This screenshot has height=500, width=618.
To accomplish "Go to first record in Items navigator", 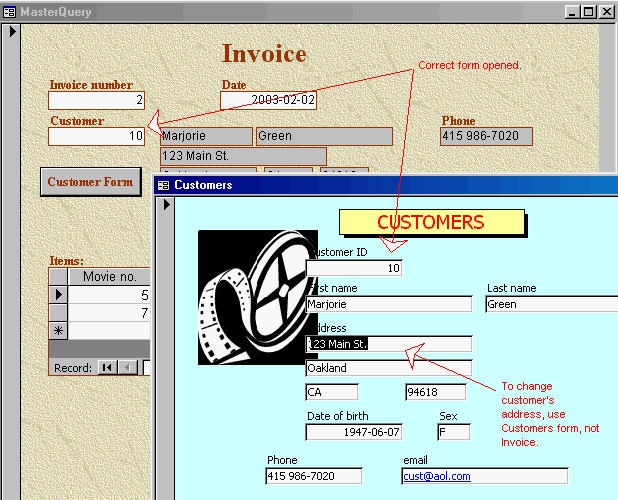I will (107, 368).
